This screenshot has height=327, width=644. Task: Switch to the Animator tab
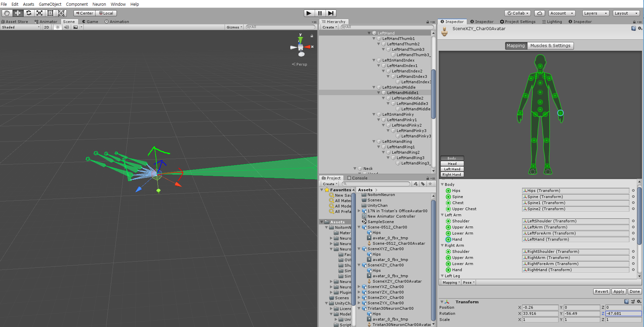[46, 22]
